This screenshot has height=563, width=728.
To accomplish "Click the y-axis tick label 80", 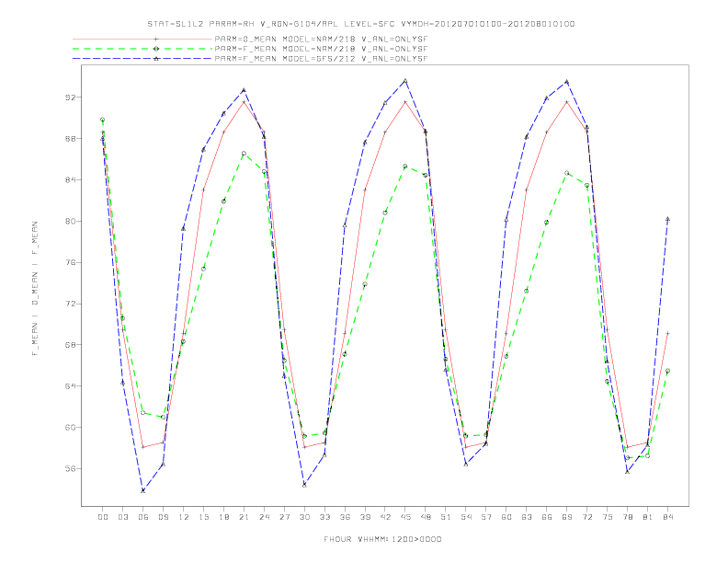I will pos(71,221).
